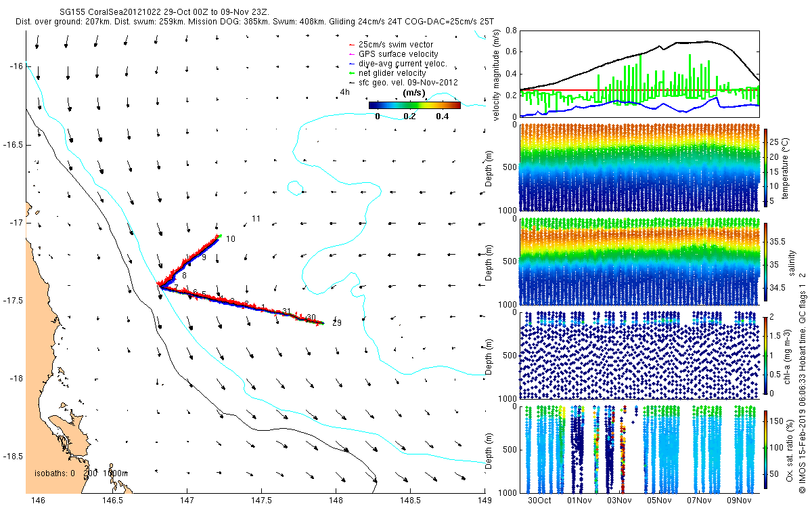Click the '-16.5' latitude tick on the map

[14, 145]
